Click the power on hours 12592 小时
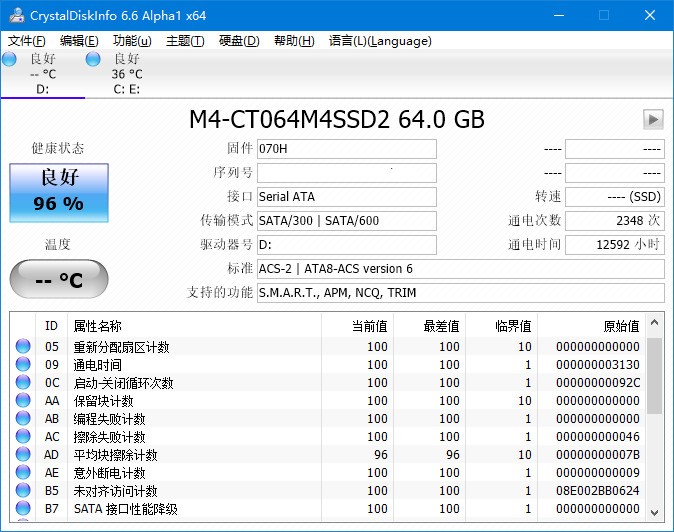This screenshot has width=674, height=532. pos(615,245)
